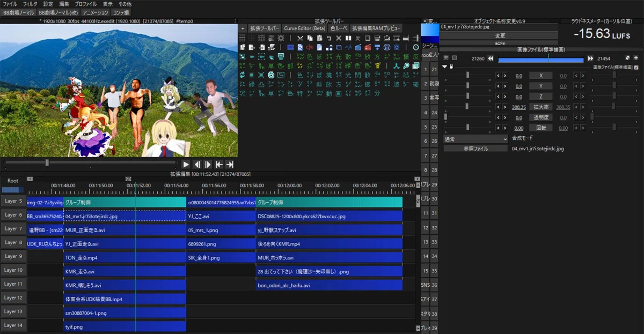Click the 動 video object icon
Screen dimensions: 644x334
(329, 94)
